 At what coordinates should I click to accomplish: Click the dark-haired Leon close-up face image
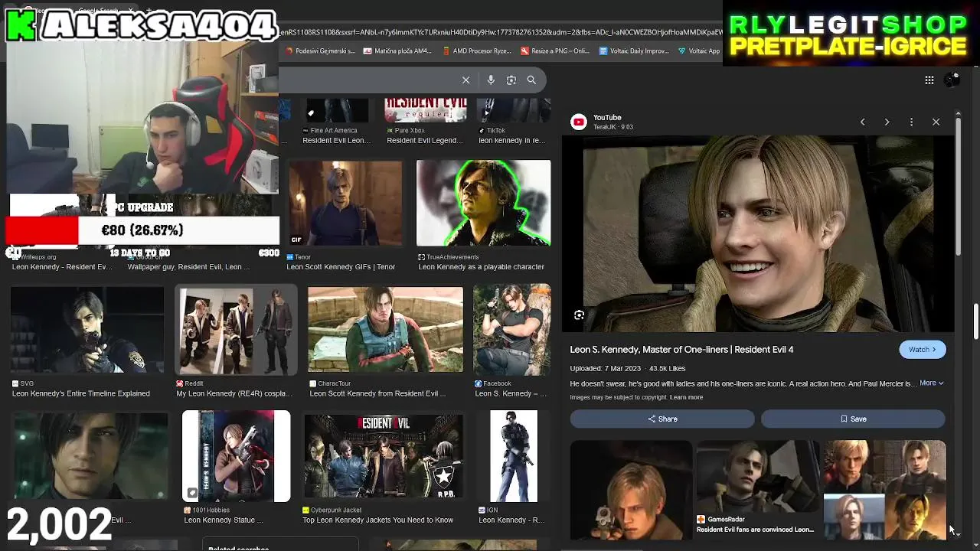pyautogui.click(x=90, y=456)
